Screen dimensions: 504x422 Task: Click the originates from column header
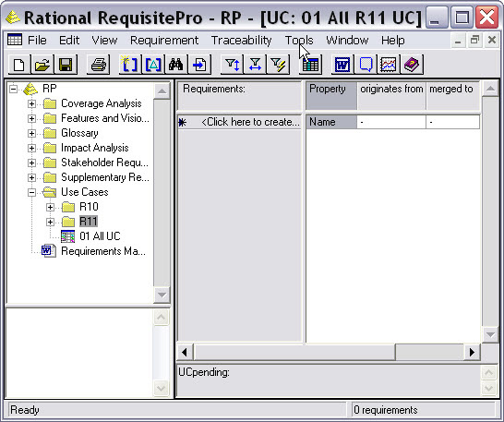pyautogui.click(x=391, y=89)
